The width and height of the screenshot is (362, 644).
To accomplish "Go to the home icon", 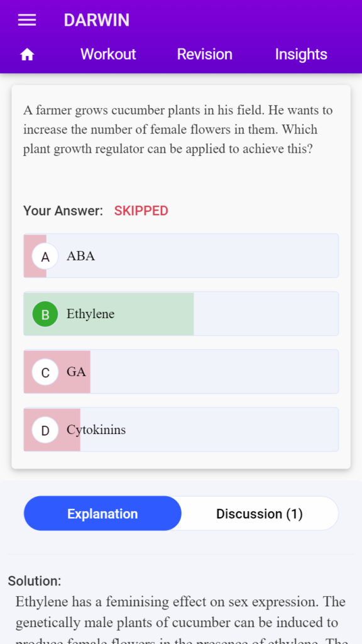I will click(27, 54).
